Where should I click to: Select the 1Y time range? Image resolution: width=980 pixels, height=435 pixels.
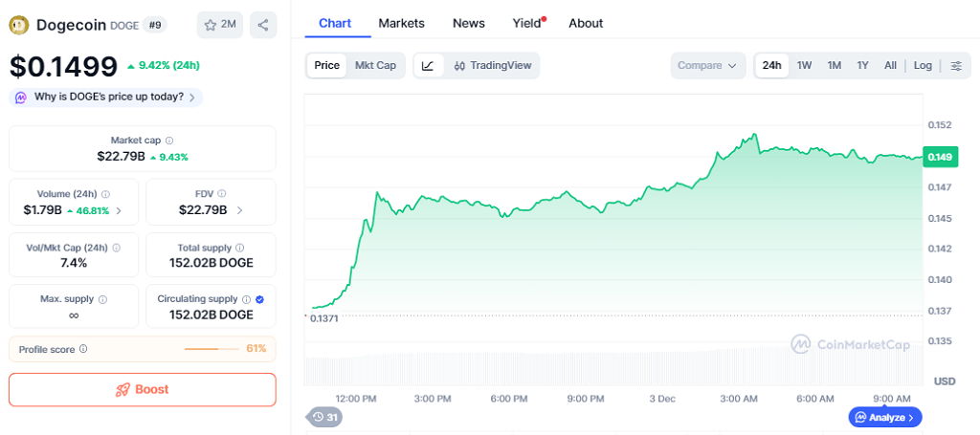point(862,66)
